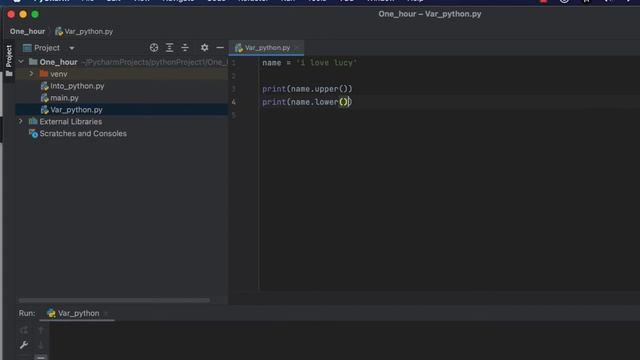Image resolution: width=640 pixels, height=360 pixels.
Task: Click the Var_python.py breadcrumb in the navigation bar
Action: tap(84, 31)
